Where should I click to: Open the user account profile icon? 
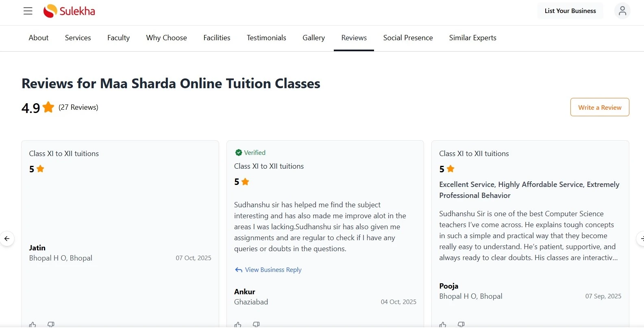point(622,11)
